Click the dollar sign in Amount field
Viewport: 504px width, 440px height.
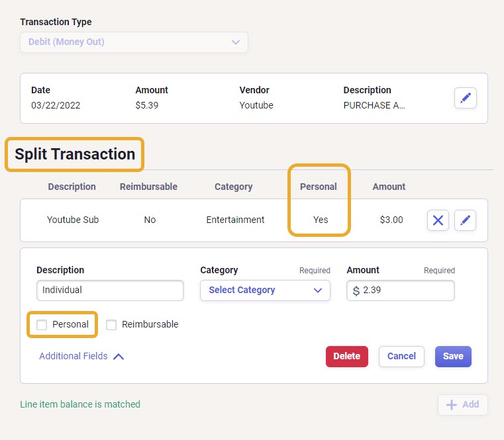pyautogui.click(x=356, y=290)
